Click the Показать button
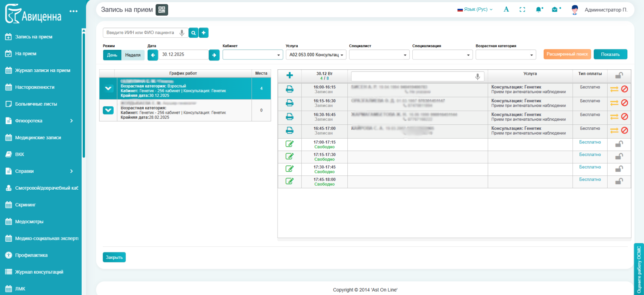This screenshot has width=644, height=295. coord(610,54)
